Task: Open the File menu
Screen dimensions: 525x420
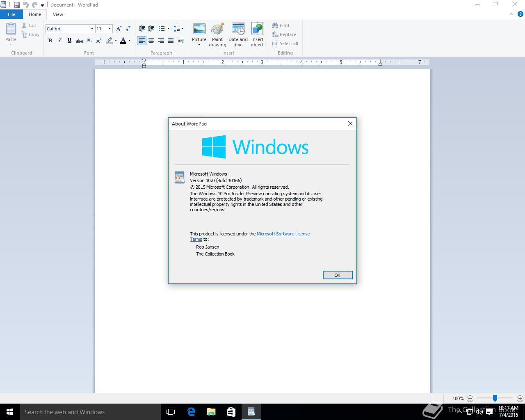Action: pos(11,14)
